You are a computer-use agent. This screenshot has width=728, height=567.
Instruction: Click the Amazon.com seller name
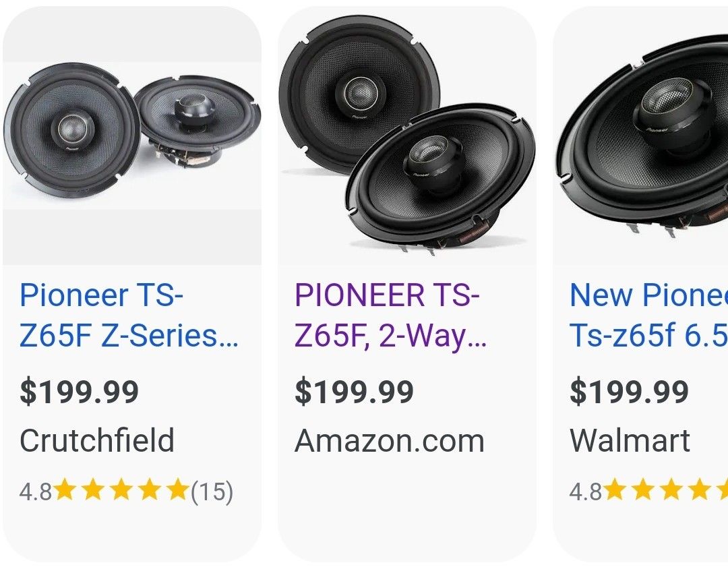389,440
